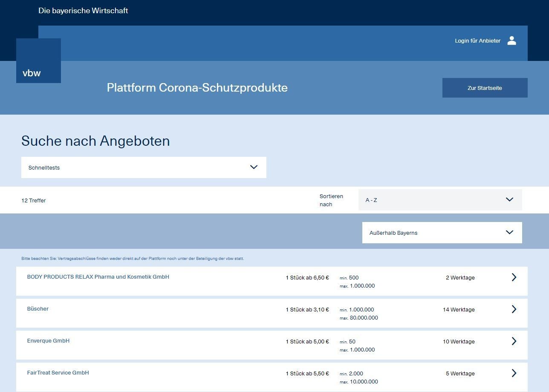Open the Enverque GmbH offer name
549x392 pixels.
point(48,341)
